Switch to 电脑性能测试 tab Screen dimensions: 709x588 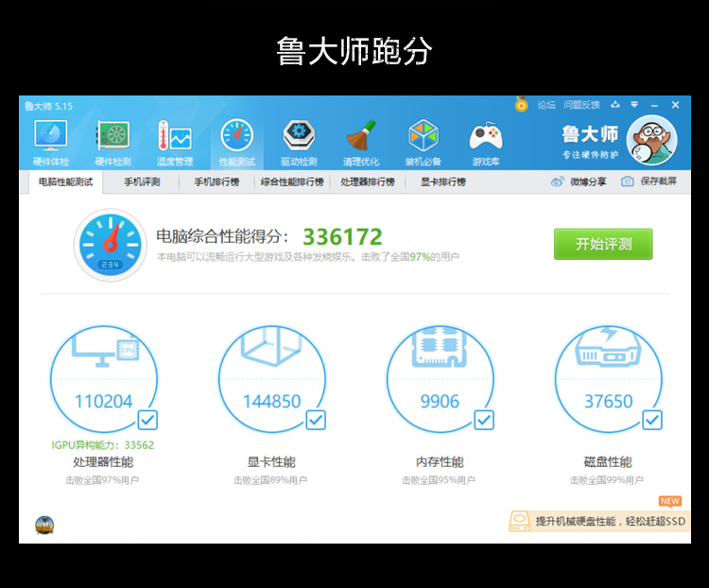point(65,182)
